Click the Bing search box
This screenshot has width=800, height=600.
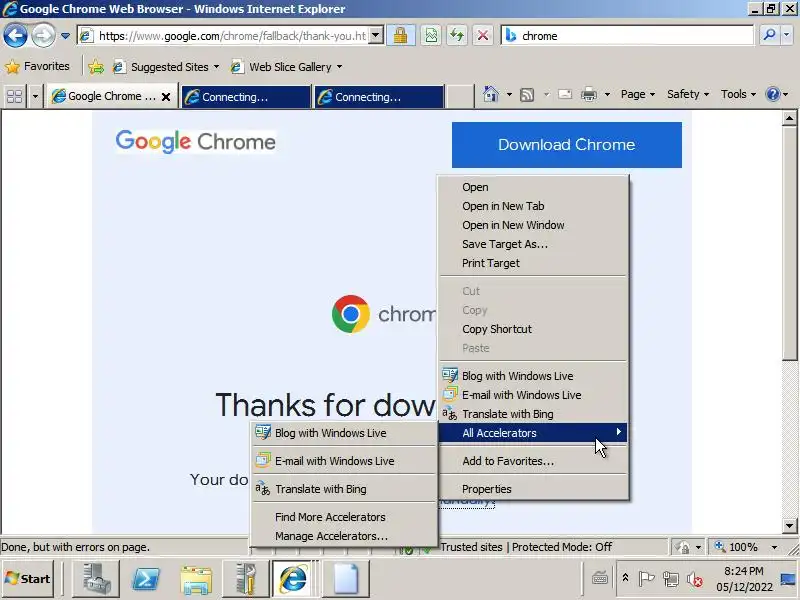pos(628,36)
